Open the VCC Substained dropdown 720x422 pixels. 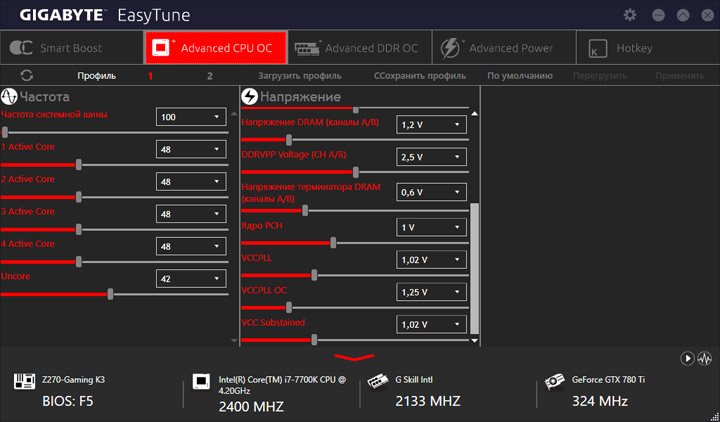[431, 324]
